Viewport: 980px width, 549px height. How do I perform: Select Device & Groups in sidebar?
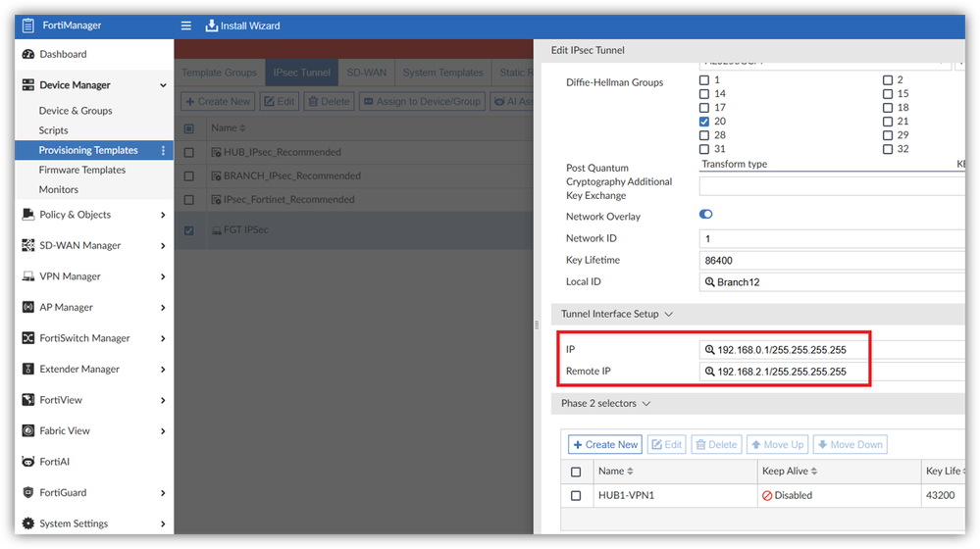pos(76,111)
